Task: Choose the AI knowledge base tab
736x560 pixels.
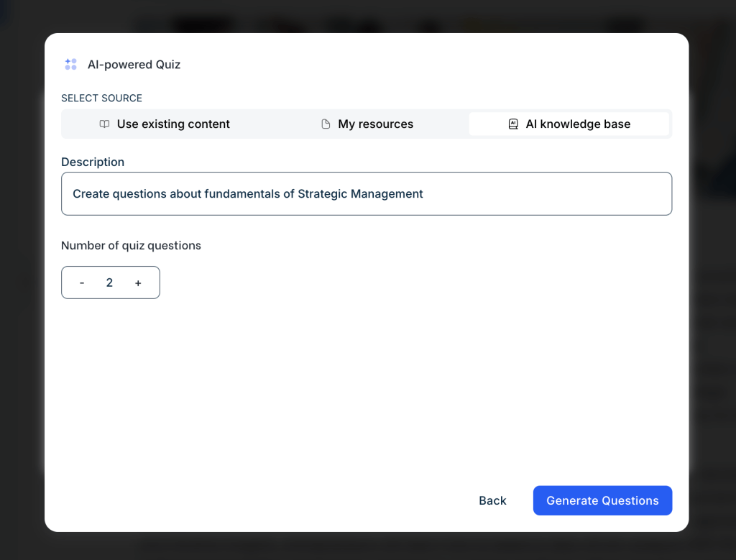Action: [x=577, y=124]
